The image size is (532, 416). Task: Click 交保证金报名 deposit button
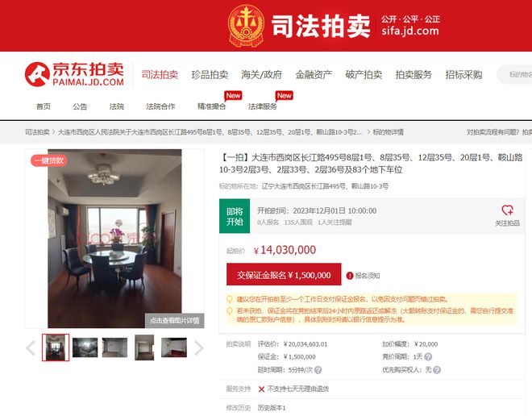click(284, 274)
